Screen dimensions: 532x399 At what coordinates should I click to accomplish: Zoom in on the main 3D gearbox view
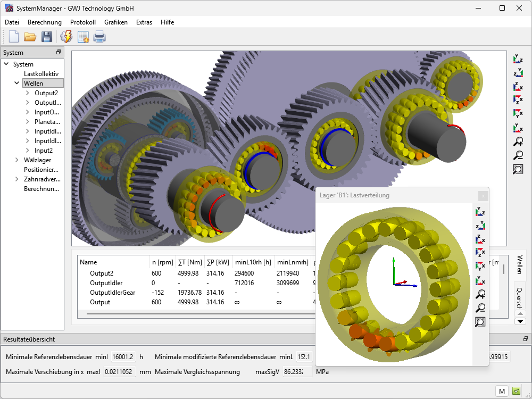click(x=518, y=142)
